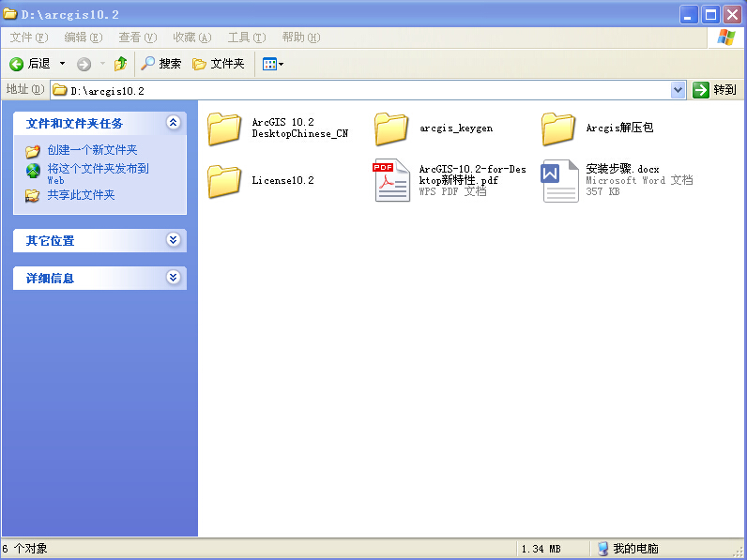Click the ArcGIS 10.2 DesktopChinese_CN name label
747x560 pixels.
pos(300,128)
